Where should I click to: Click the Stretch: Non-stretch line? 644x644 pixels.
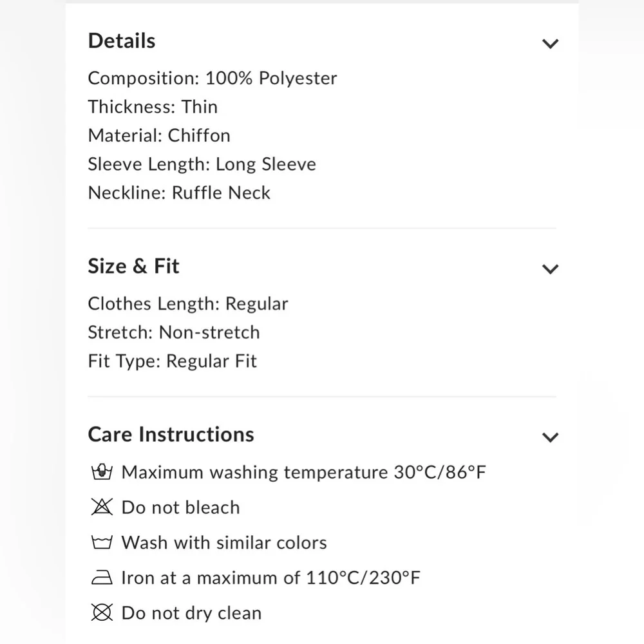point(174,333)
